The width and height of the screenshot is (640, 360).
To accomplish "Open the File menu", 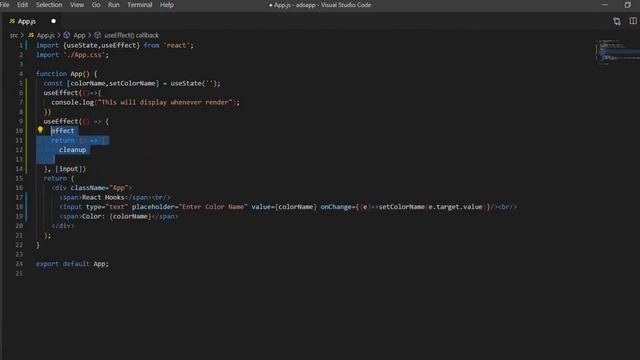I will (4, 5).
